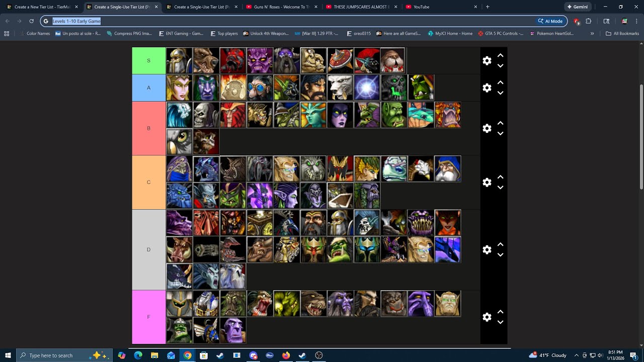Select goggled goblin portrait in A tier

[x=260, y=87]
